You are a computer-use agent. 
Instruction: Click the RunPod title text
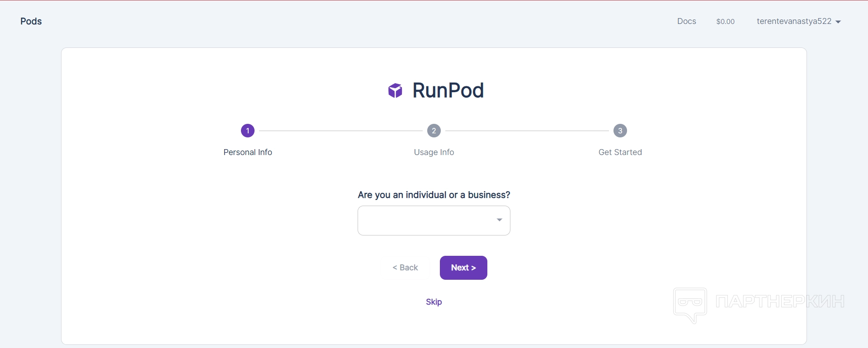click(x=448, y=90)
